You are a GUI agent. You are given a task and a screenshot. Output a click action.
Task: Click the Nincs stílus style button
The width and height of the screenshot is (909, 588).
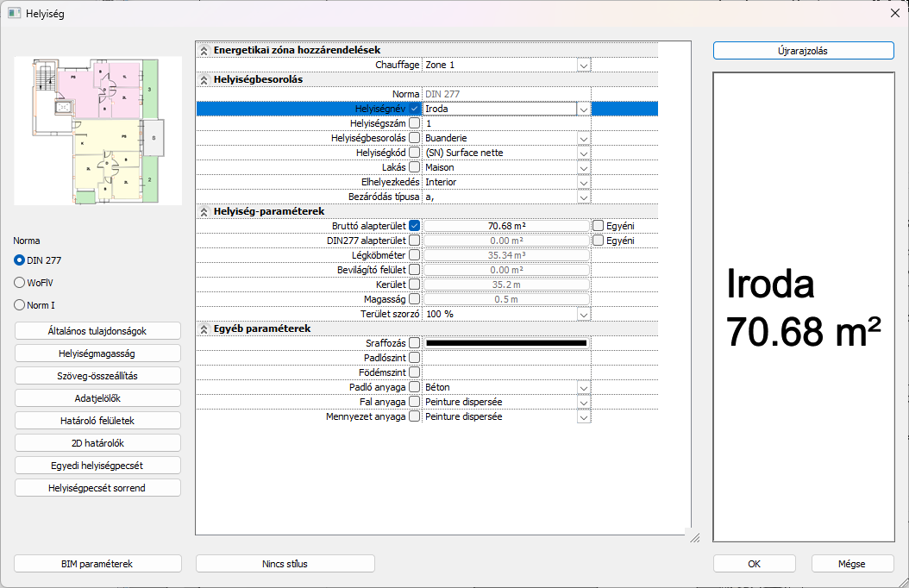click(x=285, y=564)
